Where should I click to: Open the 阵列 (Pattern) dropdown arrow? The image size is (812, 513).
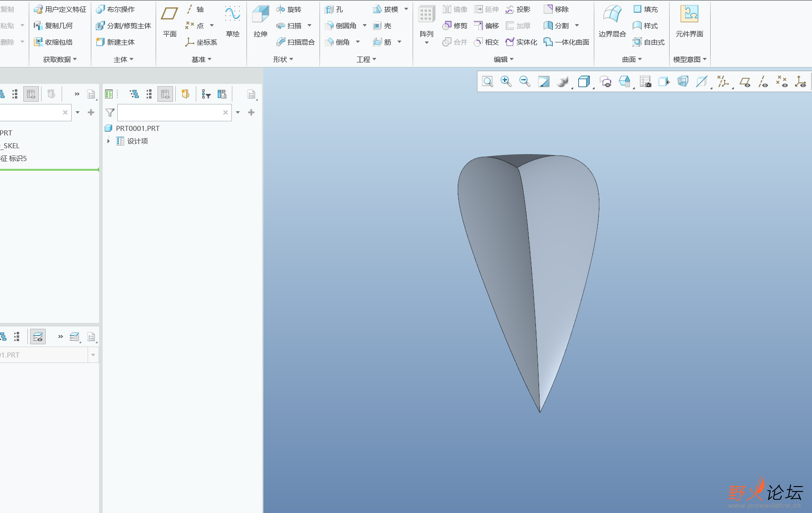coord(427,43)
